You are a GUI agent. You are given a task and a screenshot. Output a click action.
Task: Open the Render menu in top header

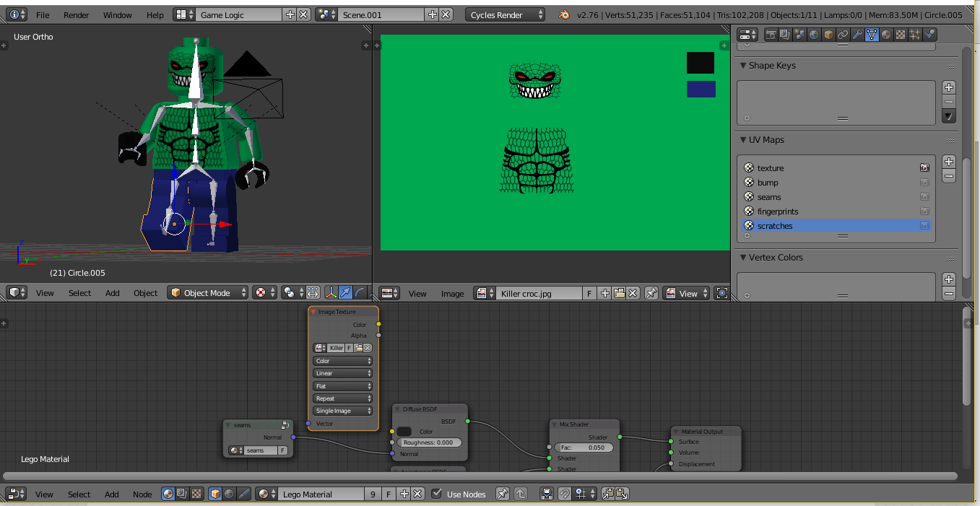76,14
